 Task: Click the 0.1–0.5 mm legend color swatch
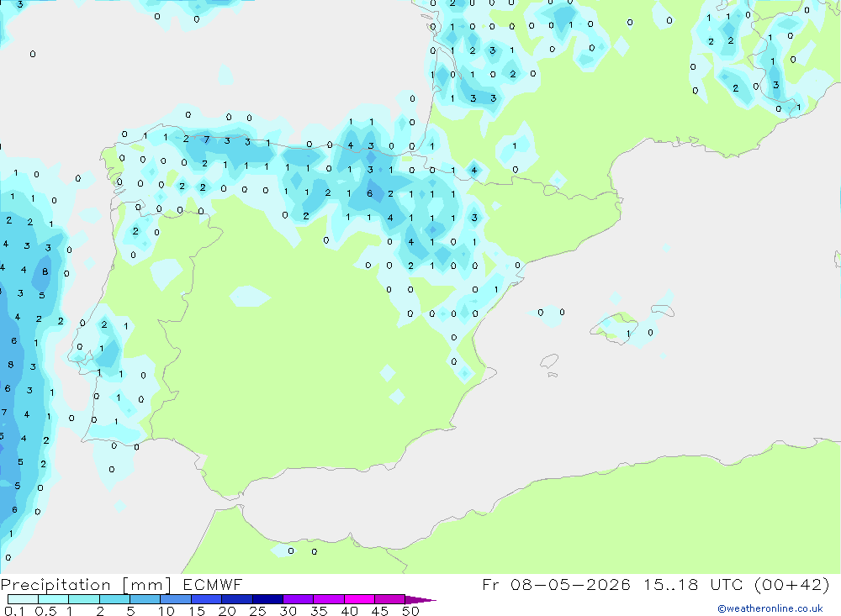pos(23,599)
